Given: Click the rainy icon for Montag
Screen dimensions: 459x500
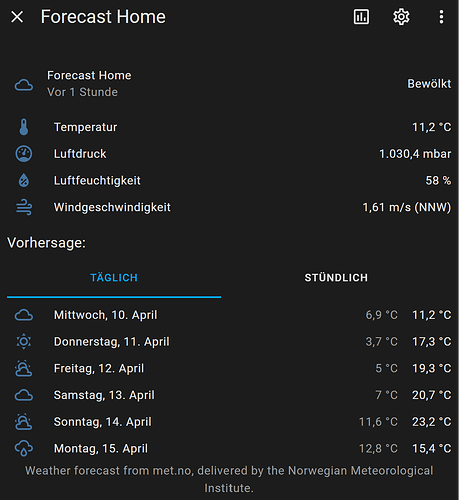Looking at the screenshot, I should click(x=24, y=448).
